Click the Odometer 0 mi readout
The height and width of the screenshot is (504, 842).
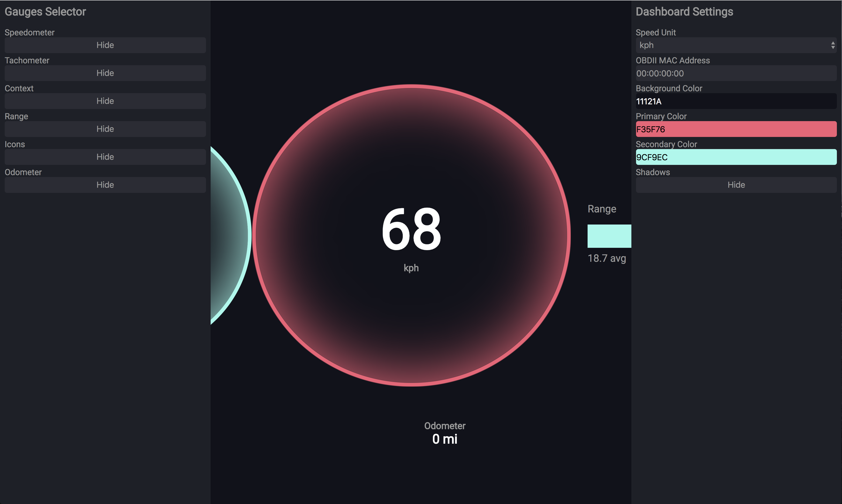click(445, 439)
